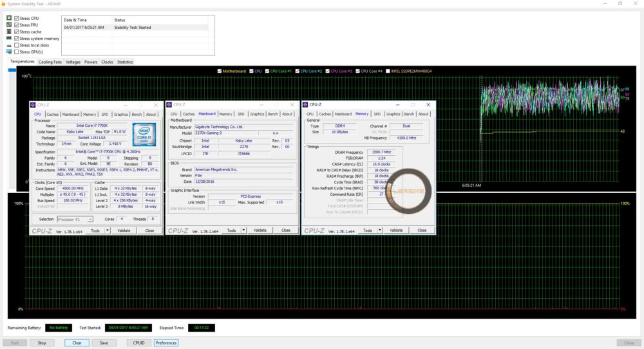Stop the stability test
Viewport: 644px width, 349px height.
click(42, 343)
